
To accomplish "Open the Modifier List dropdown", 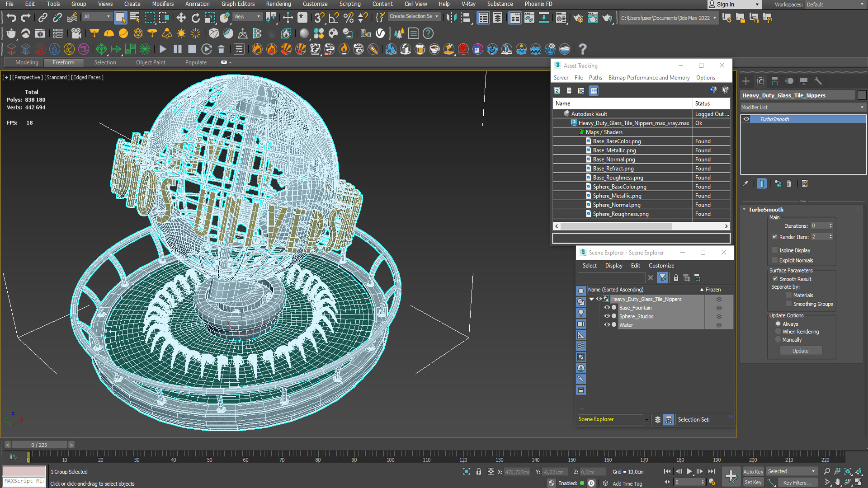I will pyautogui.click(x=803, y=108).
